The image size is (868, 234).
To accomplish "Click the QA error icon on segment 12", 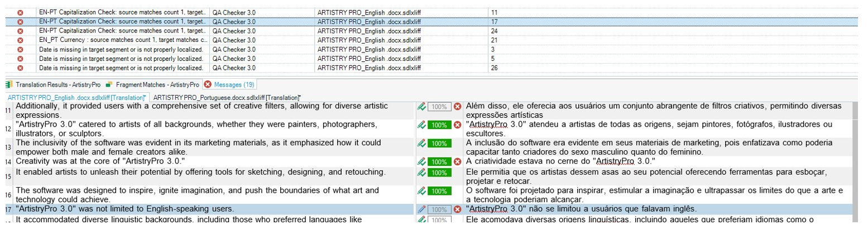I will [457, 125].
